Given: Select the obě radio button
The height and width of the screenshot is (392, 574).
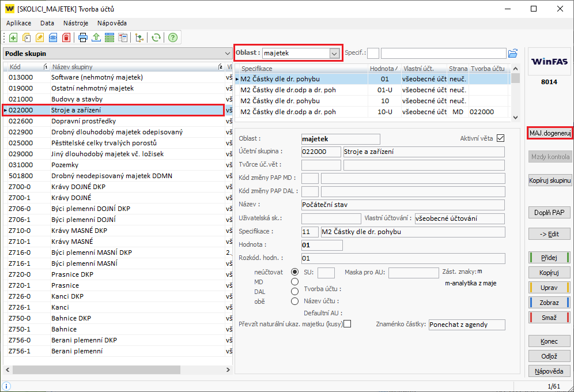Looking at the screenshot, I should click(294, 301).
